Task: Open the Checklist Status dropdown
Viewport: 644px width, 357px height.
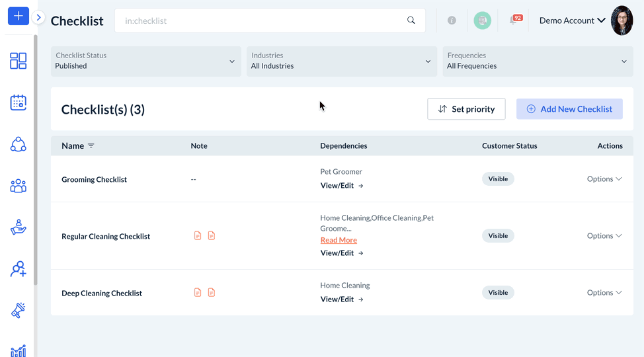Action: pos(145,61)
